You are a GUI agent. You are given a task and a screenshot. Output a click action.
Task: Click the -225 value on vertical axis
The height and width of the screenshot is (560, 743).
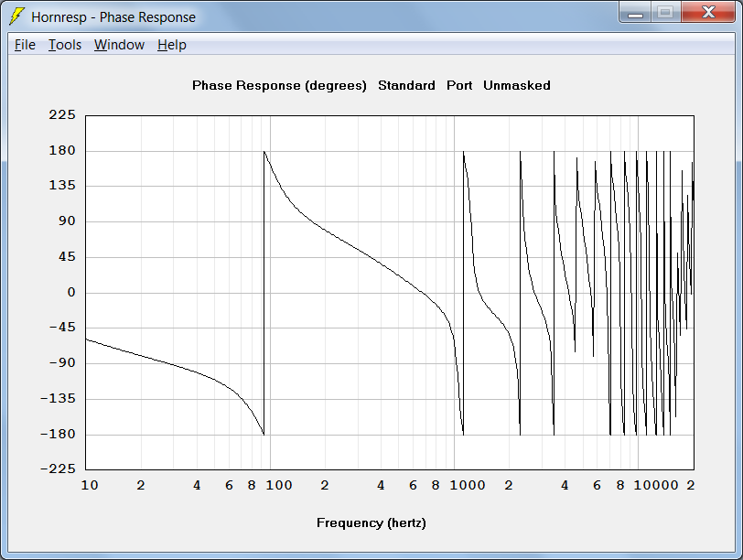point(58,469)
